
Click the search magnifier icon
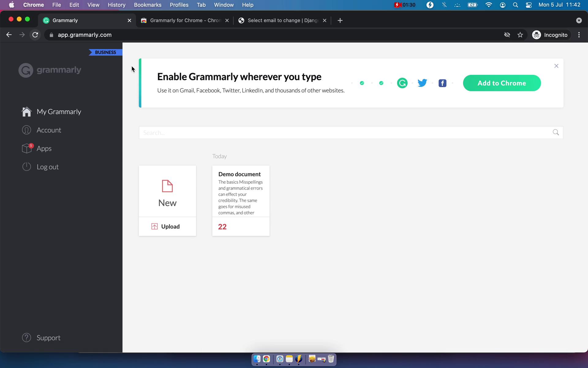[556, 132]
